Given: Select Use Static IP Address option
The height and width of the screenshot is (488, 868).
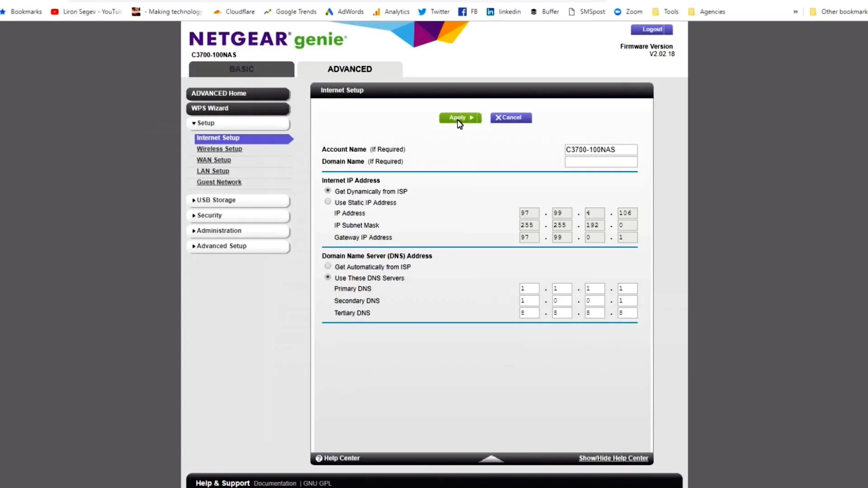Looking at the screenshot, I should (328, 202).
